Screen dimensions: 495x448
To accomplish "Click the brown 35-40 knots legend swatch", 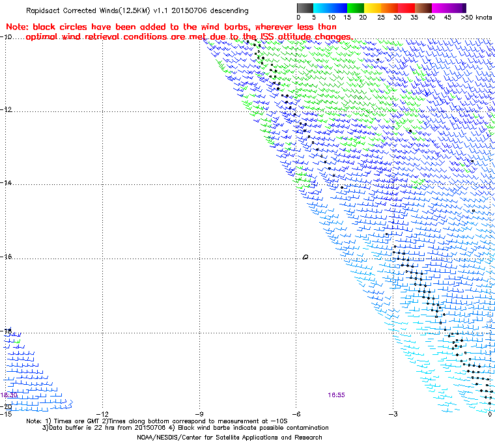I will 423,8.
